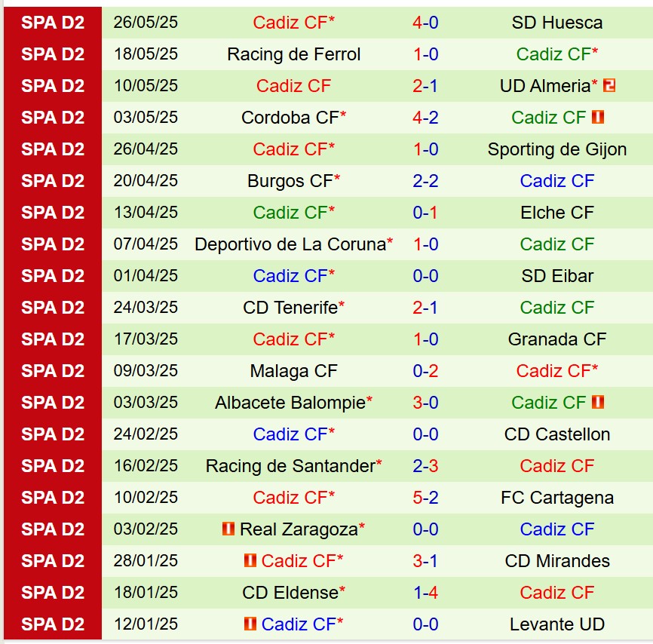
Task: Click Cadiz's red card icon in Levante match
Action: 250,624
